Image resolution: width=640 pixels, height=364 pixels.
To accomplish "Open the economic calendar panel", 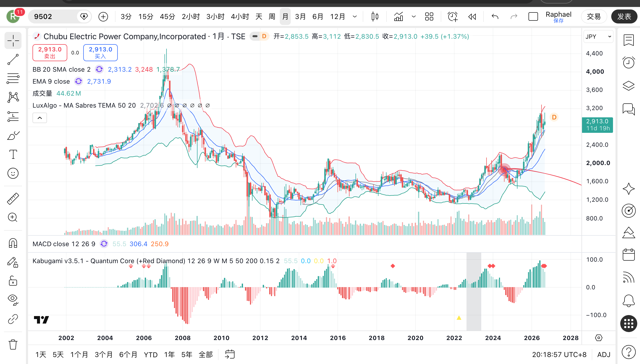I will tap(628, 255).
